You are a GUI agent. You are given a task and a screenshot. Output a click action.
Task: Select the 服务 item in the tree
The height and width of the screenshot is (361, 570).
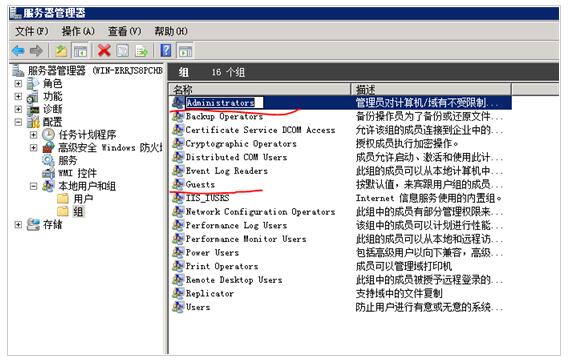pyautogui.click(x=68, y=160)
